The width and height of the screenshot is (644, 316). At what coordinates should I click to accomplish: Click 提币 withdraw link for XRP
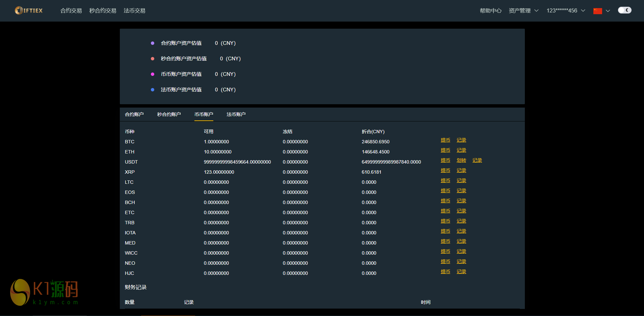point(445,170)
